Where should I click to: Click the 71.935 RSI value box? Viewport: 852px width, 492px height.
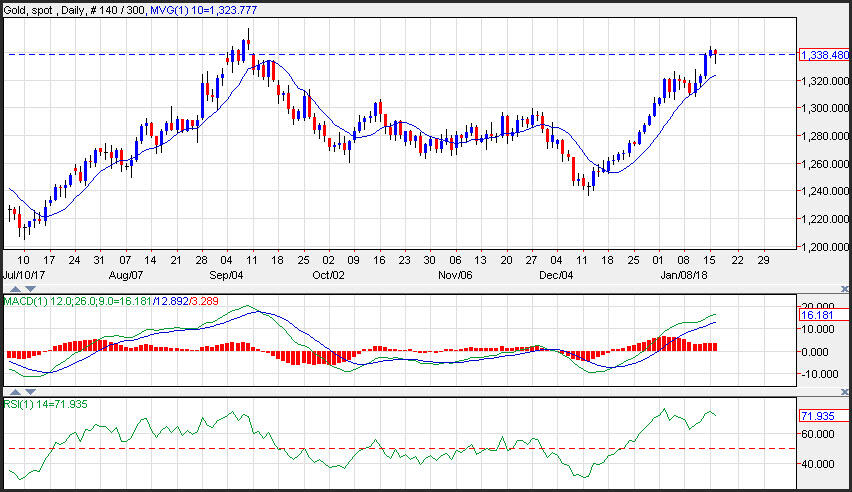819,415
